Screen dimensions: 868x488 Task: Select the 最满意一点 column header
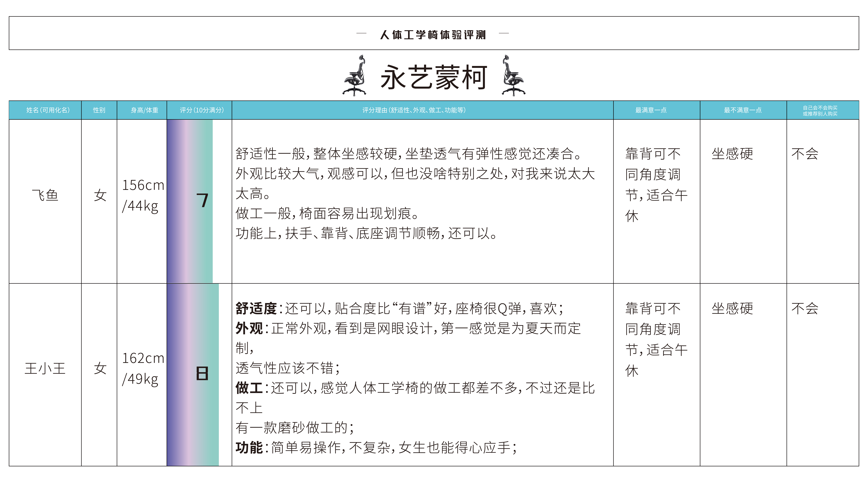tap(657, 110)
